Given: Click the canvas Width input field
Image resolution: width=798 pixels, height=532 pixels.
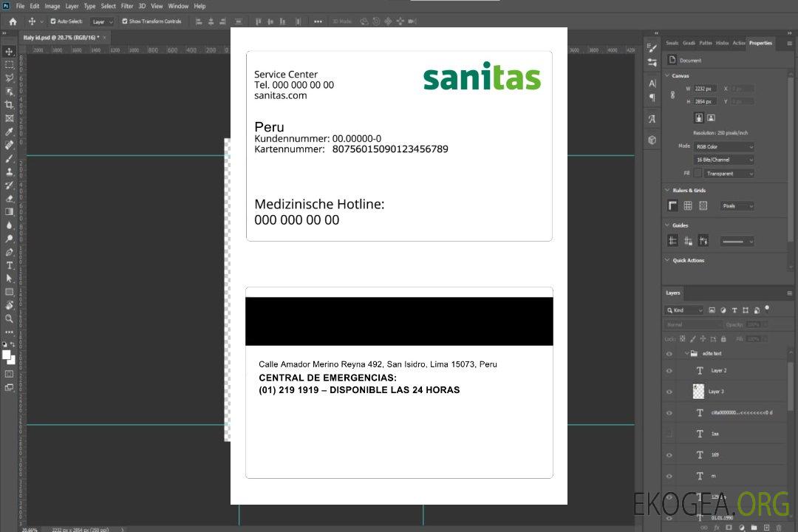Looking at the screenshot, I should [x=705, y=89].
